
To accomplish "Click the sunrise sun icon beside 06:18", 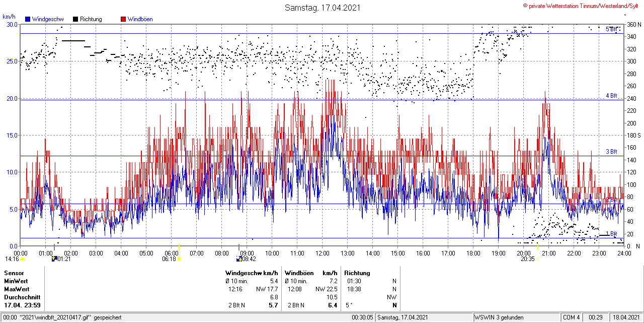I will (179, 259).
